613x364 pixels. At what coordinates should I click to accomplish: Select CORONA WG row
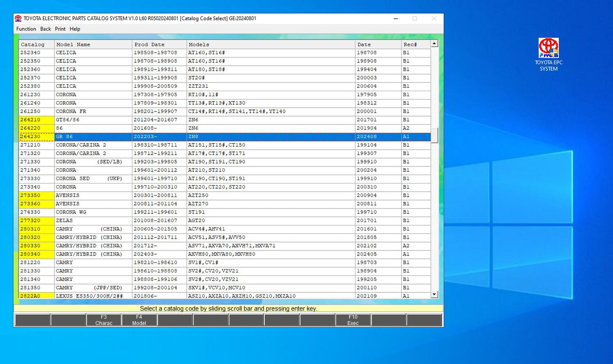click(225, 212)
